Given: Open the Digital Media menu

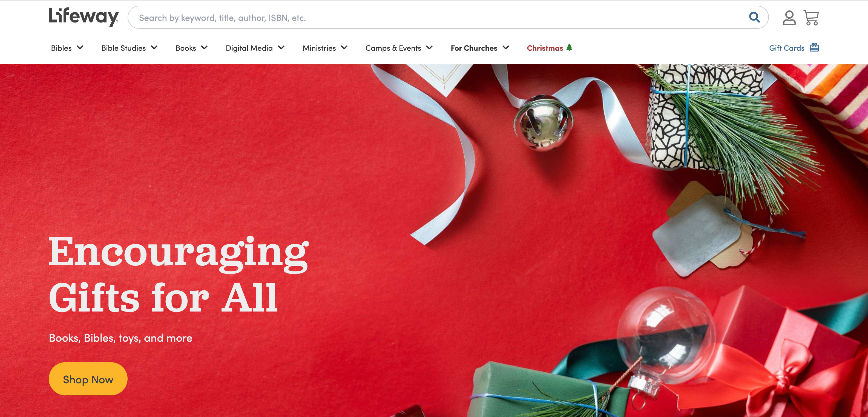Looking at the screenshot, I should point(249,48).
